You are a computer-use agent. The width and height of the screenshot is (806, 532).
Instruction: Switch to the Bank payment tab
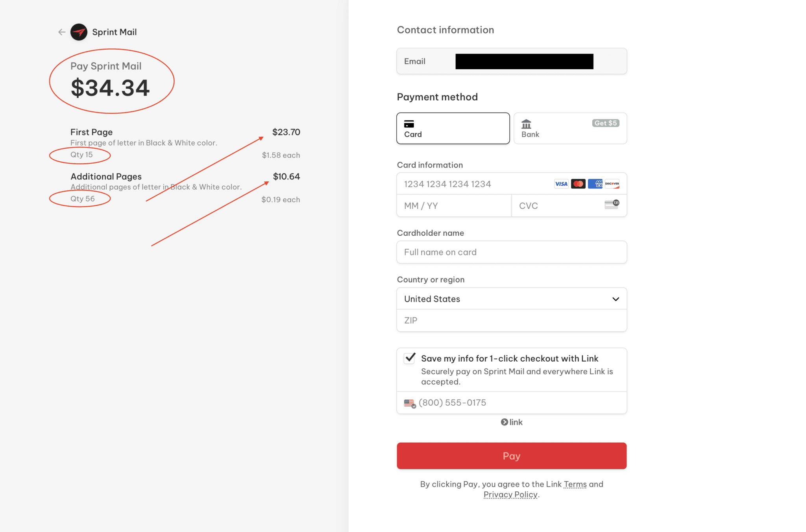pos(569,128)
